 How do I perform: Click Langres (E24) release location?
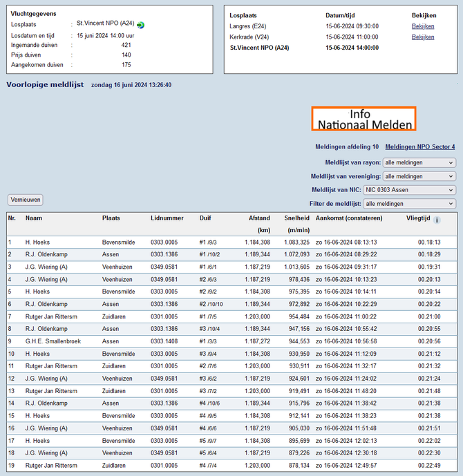(248, 26)
